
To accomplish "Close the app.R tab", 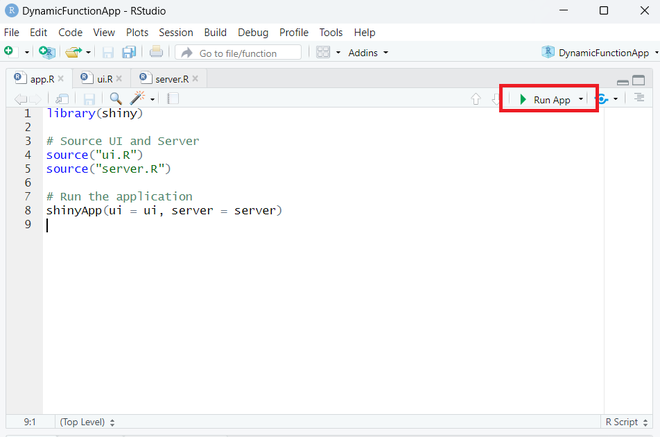I will coord(61,79).
